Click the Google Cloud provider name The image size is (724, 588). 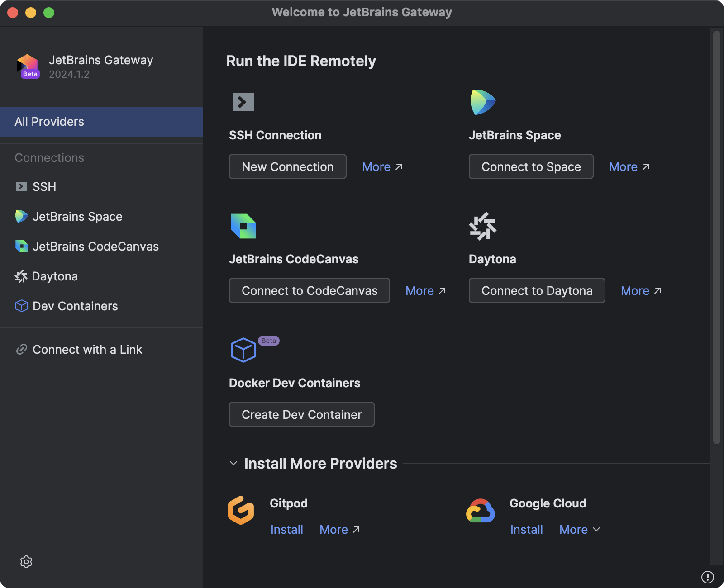548,503
